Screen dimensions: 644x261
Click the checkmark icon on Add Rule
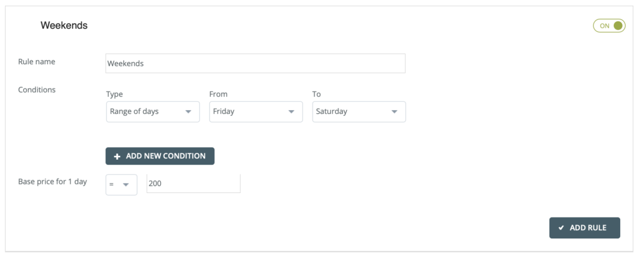pos(560,228)
